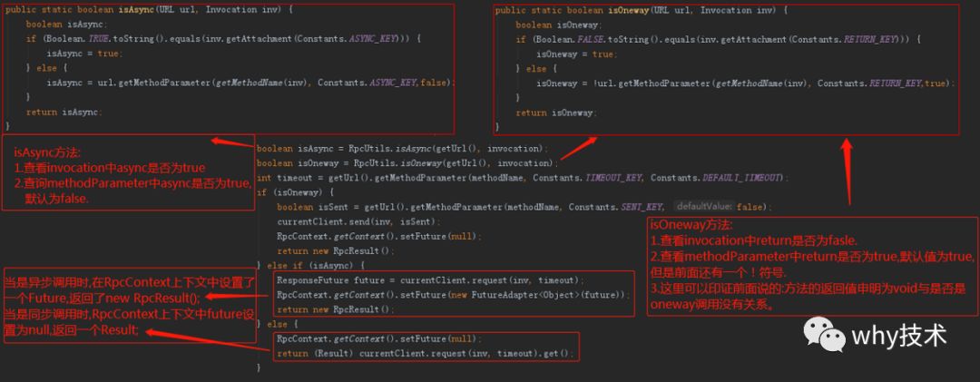Screen dimensions: 980x382
Task: Click the 'isAsync = true;' assignment line
Action: click(85, 54)
